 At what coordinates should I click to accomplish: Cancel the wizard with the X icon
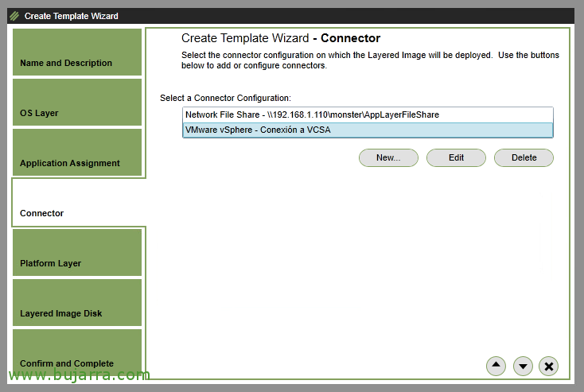pyautogui.click(x=548, y=366)
